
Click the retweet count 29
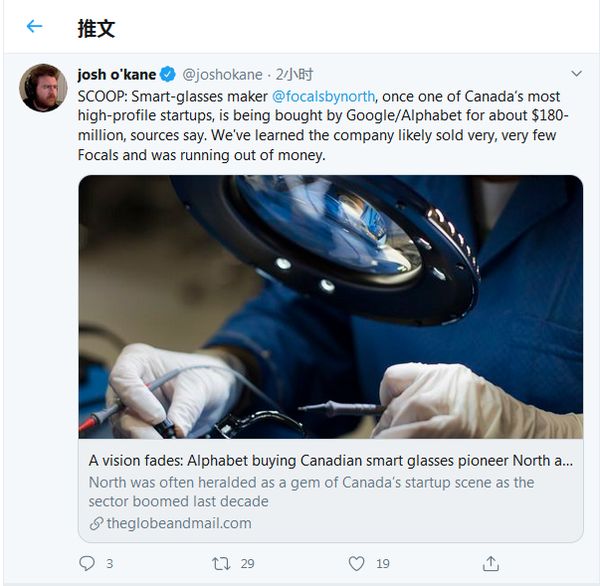click(x=247, y=564)
